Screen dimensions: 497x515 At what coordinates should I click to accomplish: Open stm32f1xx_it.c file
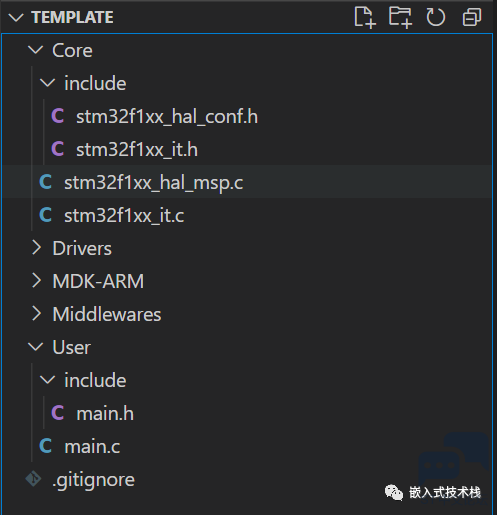(x=247, y=215)
